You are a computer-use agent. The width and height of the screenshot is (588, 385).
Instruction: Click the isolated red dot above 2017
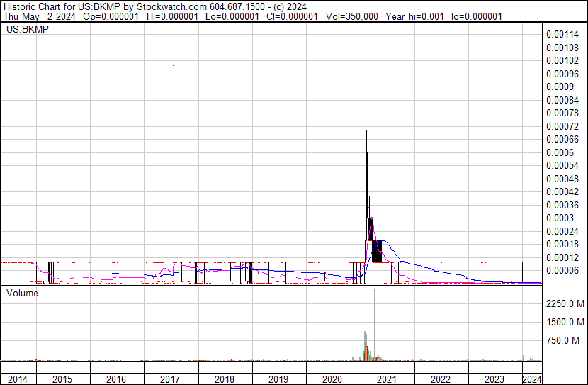[x=174, y=65]
